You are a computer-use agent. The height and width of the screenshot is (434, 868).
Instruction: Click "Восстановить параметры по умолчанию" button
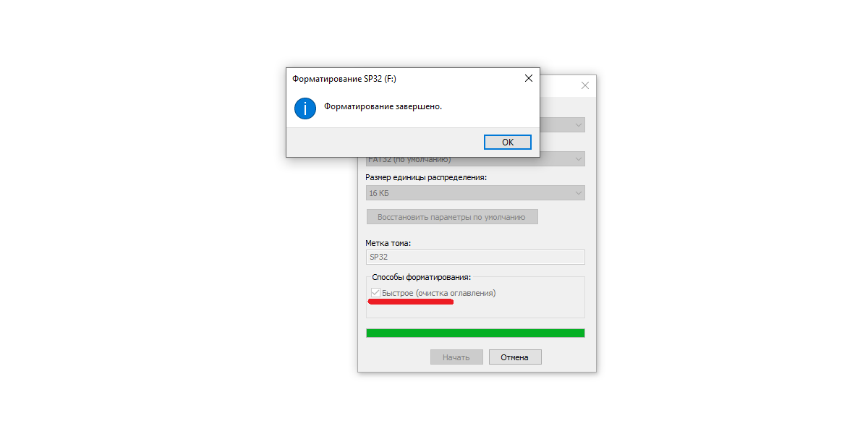pos(452,217)
